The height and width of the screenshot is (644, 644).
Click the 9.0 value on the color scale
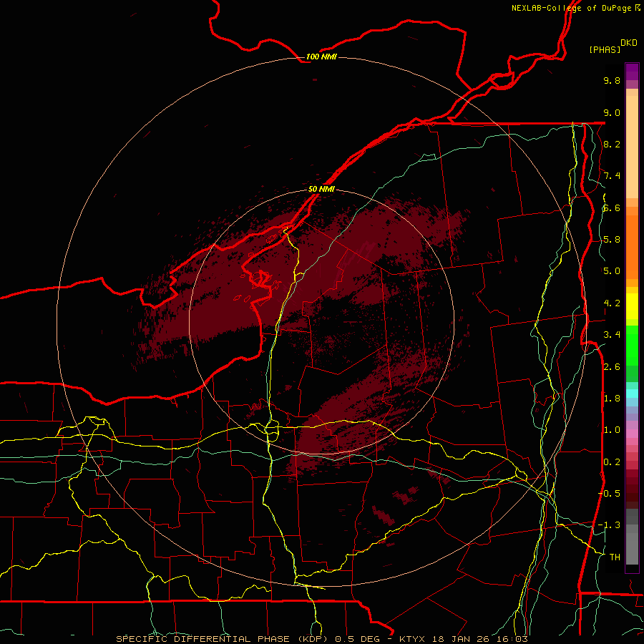coord(612,112)
